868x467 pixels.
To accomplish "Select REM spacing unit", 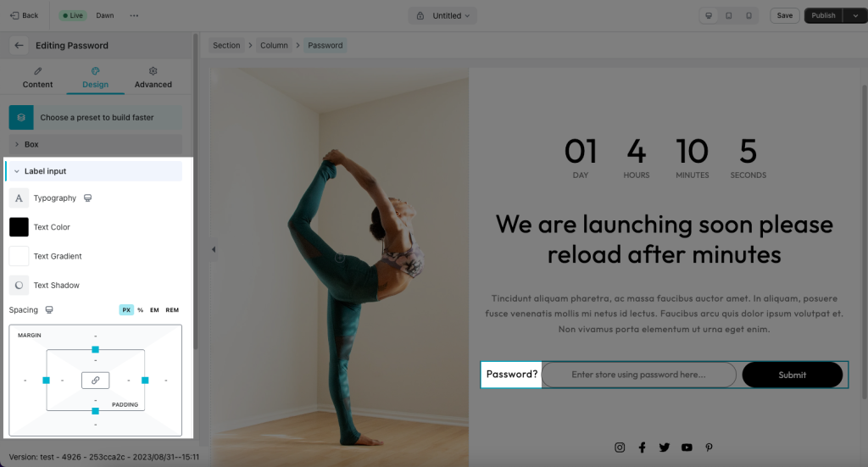I will tap(172, 310).
